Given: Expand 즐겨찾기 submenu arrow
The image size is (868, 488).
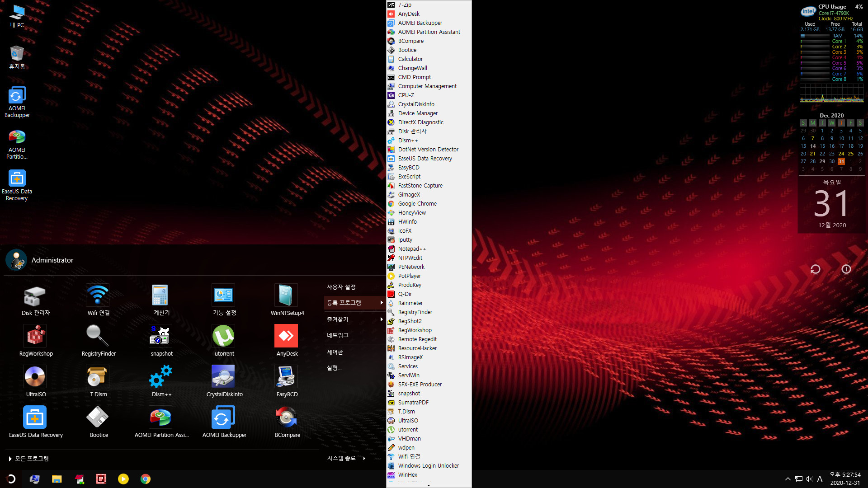Looking at the screenshot, I should pos(382,319).
